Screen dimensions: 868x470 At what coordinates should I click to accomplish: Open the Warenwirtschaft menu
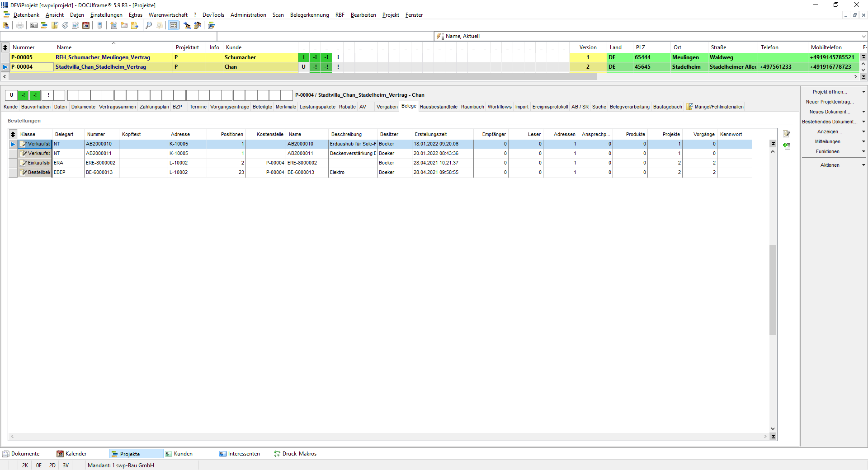click(168, 15)
